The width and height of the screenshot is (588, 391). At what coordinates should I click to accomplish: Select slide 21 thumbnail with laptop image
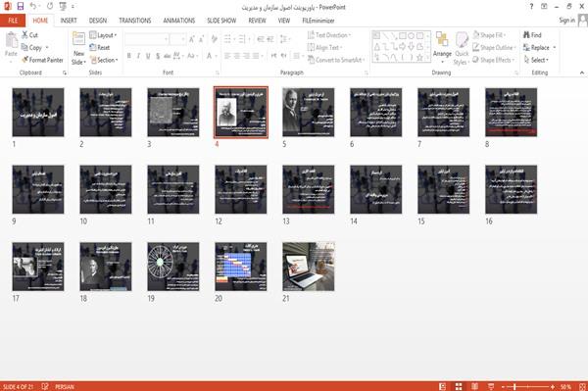coord(309,267)
